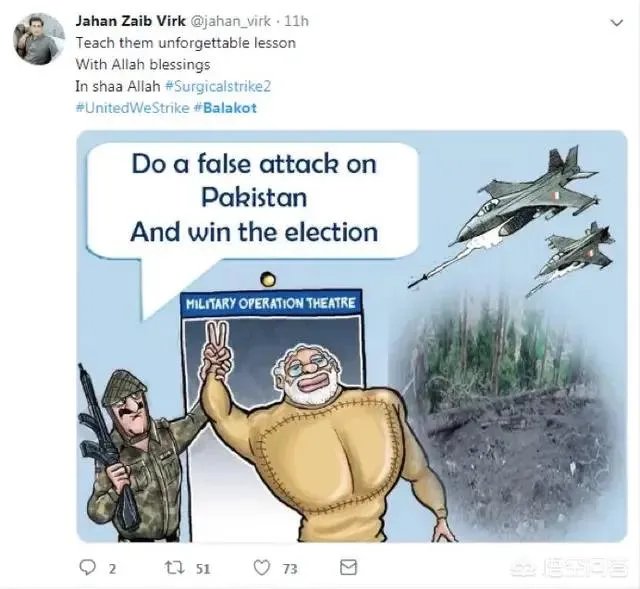Like the tweet with the heart icon
This screenshot has height=589, width=640.
coord(261,567)
